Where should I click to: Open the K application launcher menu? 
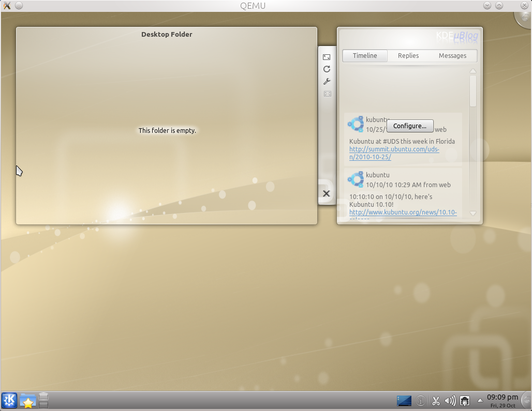9,401
